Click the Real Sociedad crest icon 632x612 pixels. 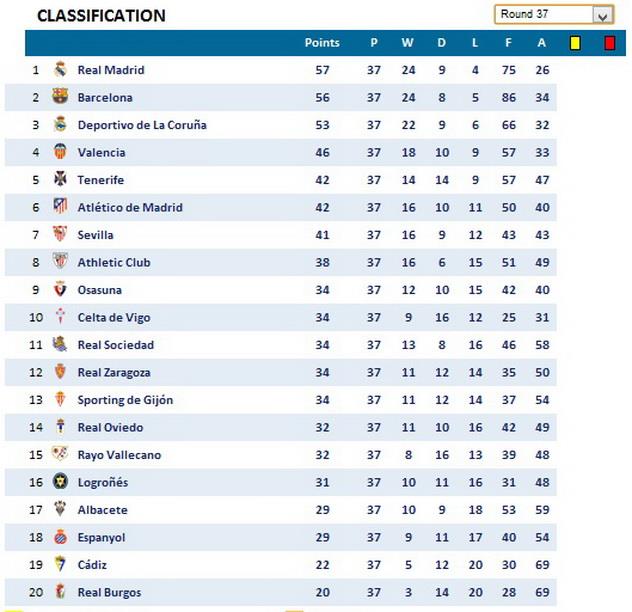(60, 345)
